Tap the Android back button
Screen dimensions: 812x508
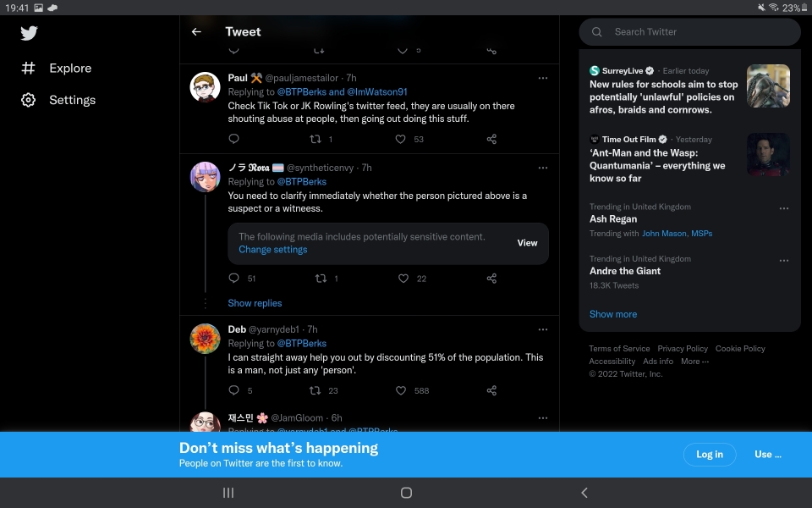tap(584, 493)
